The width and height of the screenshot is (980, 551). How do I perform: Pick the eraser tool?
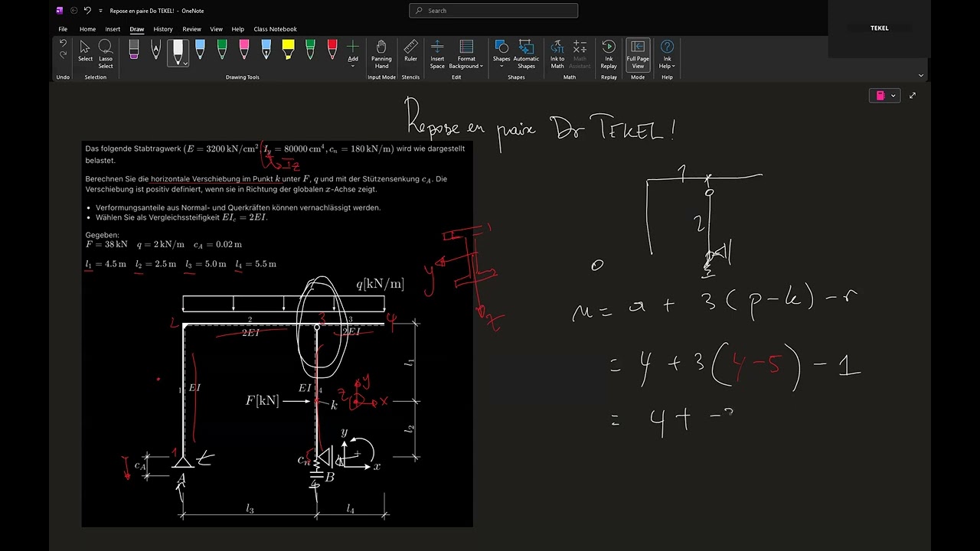pos(134,51)
